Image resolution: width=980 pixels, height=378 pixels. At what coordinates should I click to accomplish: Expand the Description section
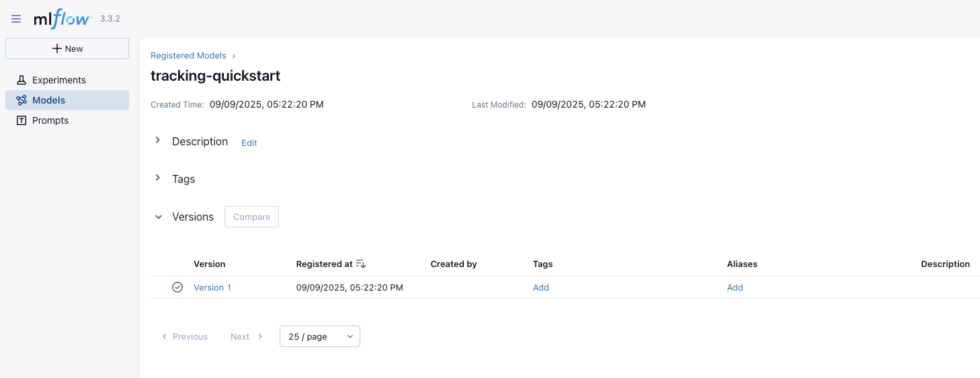(158, 141)
